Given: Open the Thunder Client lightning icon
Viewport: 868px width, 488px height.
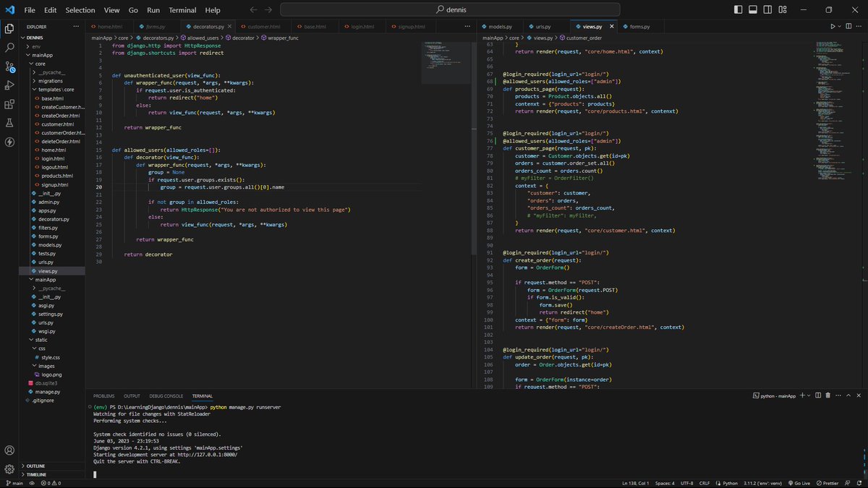Looking at the screenshot, I should tap(9, 142).
